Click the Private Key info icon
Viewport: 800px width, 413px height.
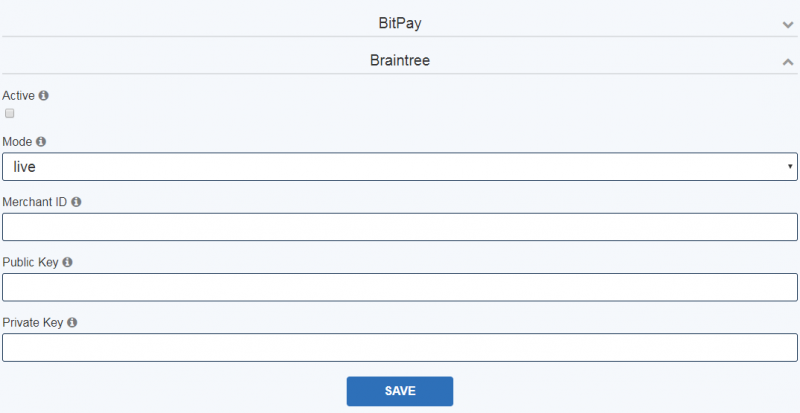[72, 322]
